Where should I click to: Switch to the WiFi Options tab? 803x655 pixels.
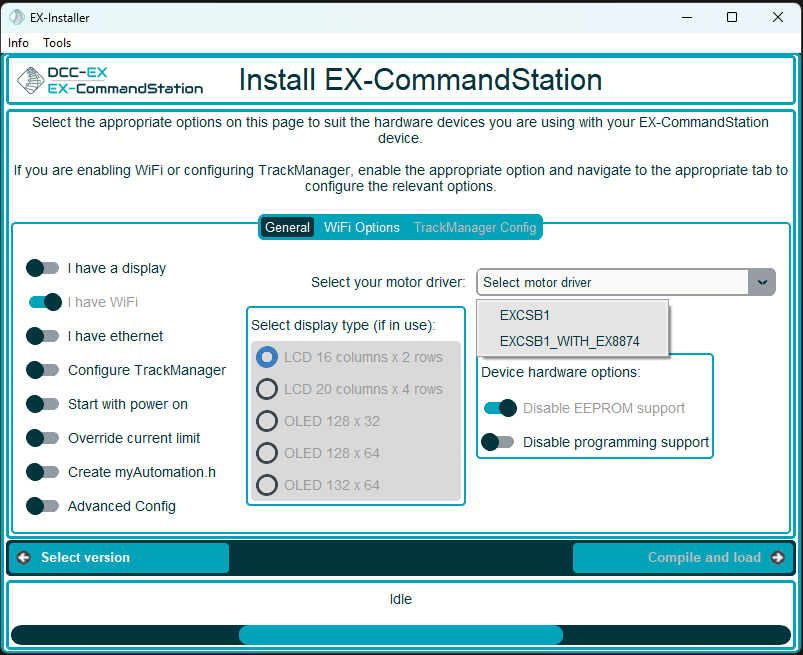362,227
